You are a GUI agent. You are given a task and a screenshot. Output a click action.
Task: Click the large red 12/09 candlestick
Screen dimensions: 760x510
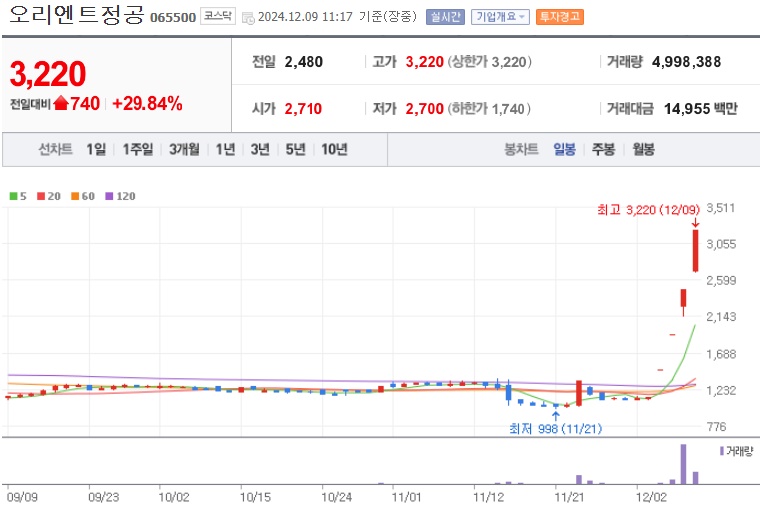click(696, 251)
